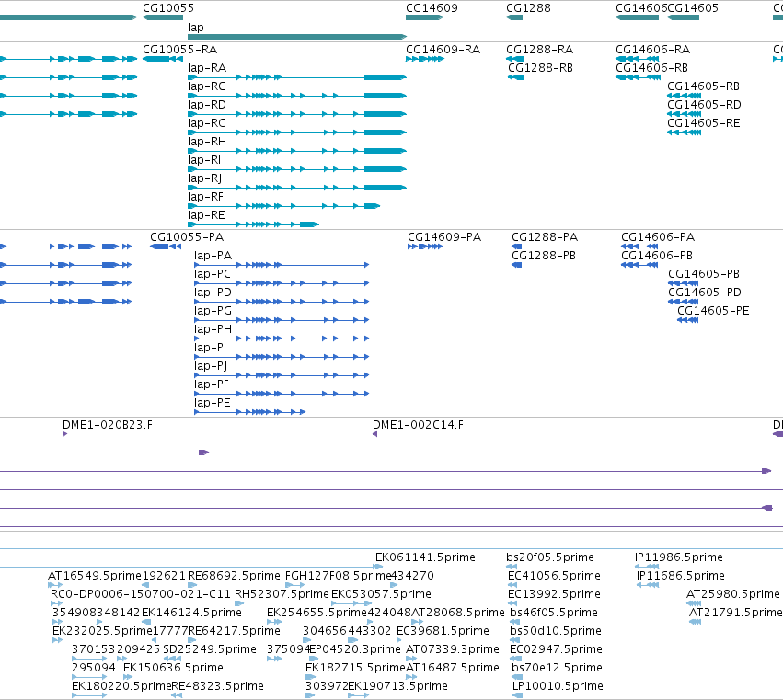Select EST AT28068.5prime
The width and height of the screenshot is (783, 700).
tap(458, 613)
